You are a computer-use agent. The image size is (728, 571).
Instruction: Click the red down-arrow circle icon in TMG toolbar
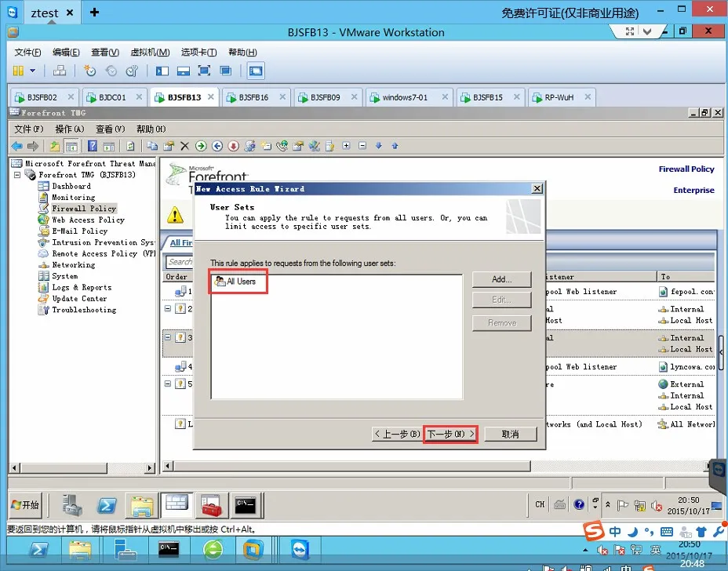point(234,146)
